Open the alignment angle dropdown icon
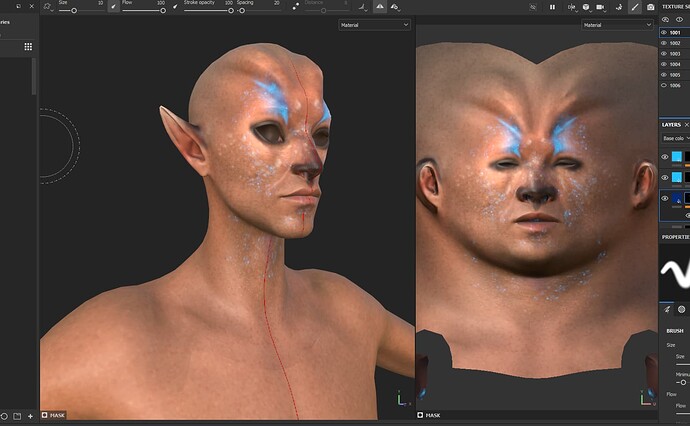690x426 pixels. click(362, 7)
